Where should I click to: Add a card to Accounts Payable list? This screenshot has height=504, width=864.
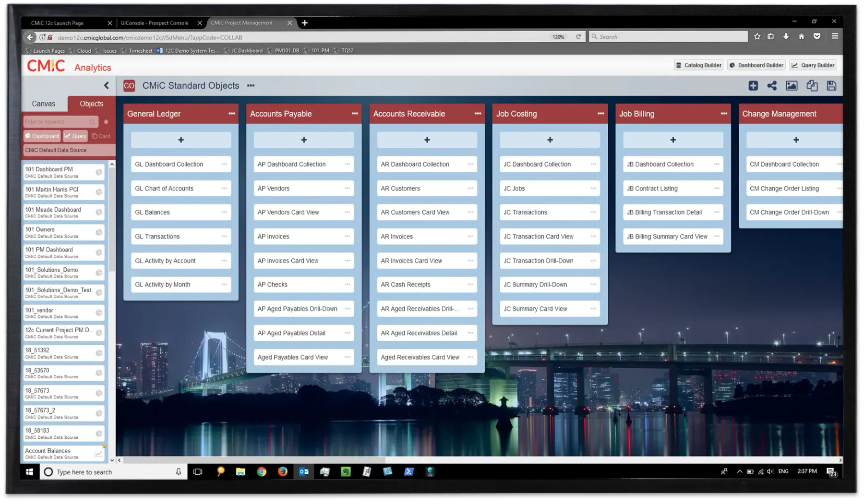click(x=304, y=140)
